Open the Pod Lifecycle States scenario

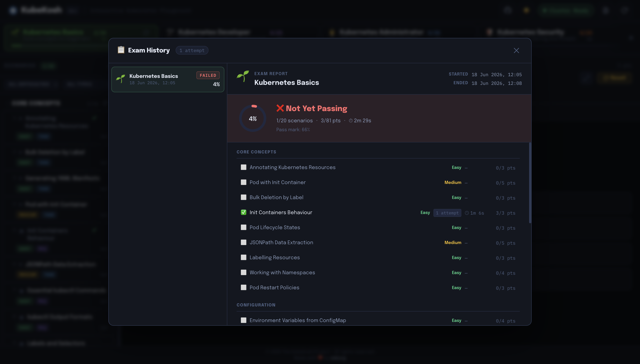click(378, 227)
